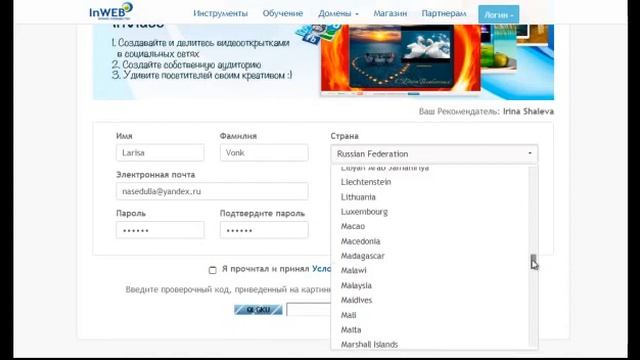Select Madagascar from the country list
The width and height of the screenshot is (640, 360).
pos(430,256)
